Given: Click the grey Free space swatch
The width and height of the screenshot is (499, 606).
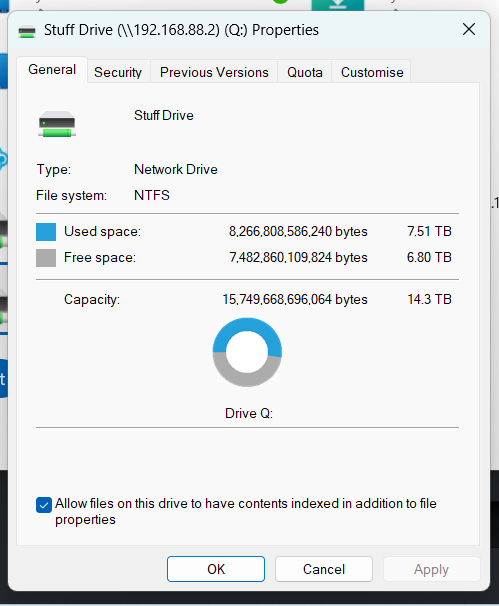Looking at the screenshot, I should [46, 258].
